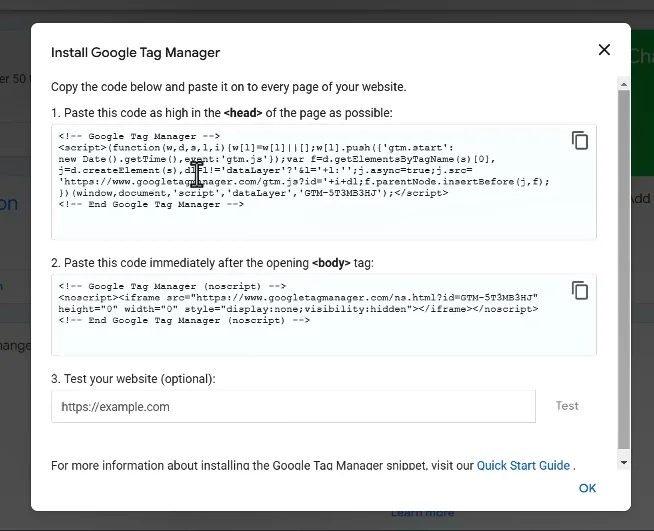Click the bold <head> text in step 1
Screen dimensions: 654x531
tap(243, 113)
